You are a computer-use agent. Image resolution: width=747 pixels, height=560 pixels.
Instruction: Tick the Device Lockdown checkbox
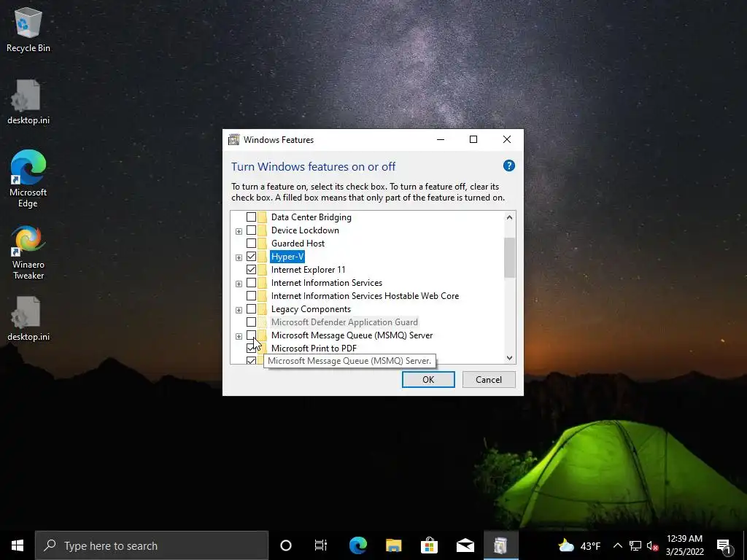(x=251, y=230)
